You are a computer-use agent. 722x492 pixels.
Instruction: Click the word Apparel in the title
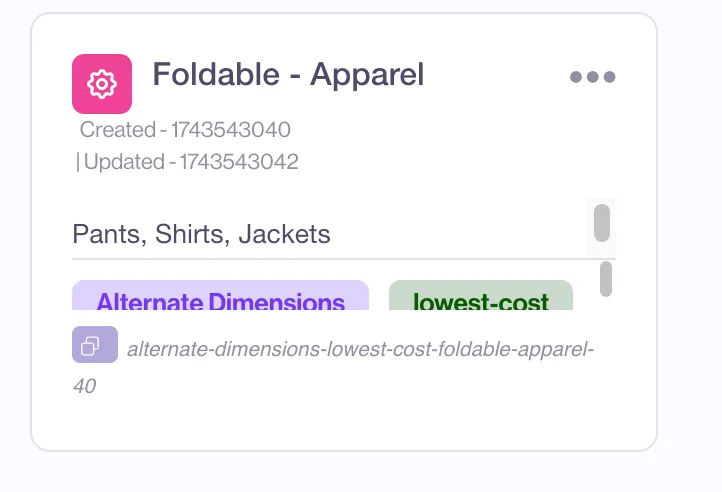[367, 75]
